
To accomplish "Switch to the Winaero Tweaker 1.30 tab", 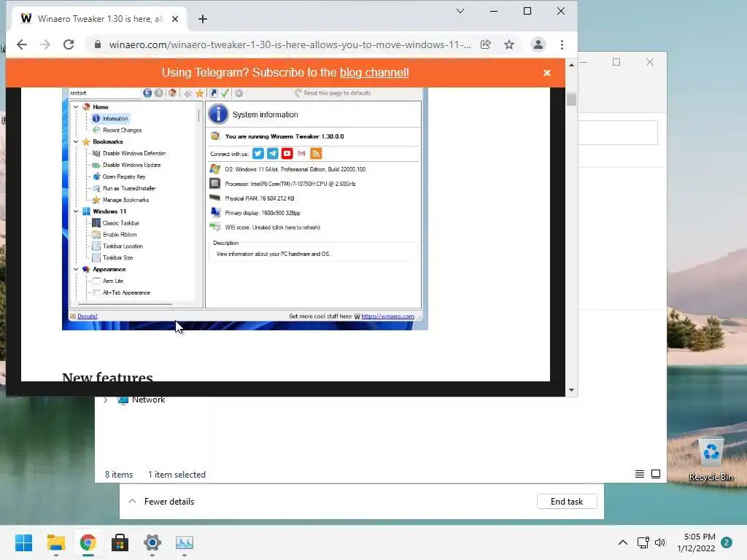I will coord(99,19).
